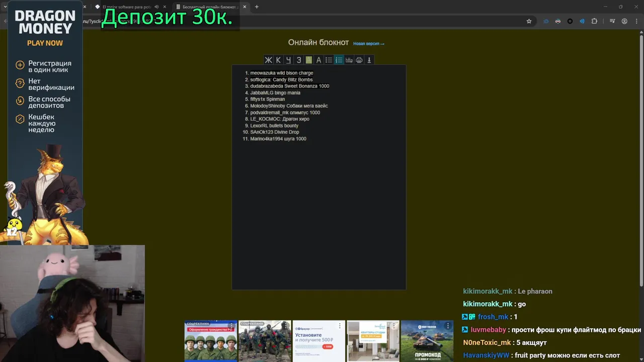Bookmark this page with the star
Screen dimensions: 644x362
tap(529, 21)
